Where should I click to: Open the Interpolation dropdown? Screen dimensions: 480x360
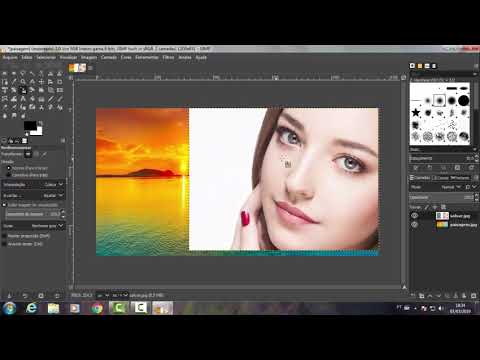[x=33, y=184]
